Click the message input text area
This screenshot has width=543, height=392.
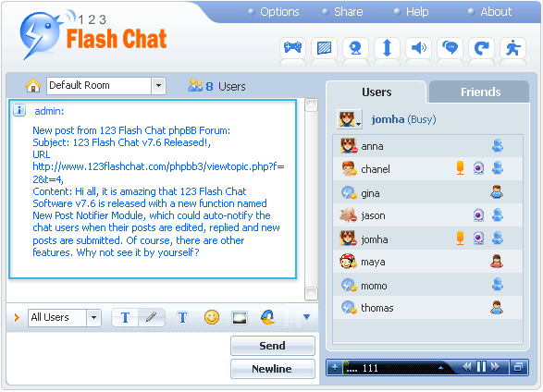(117, 358)
